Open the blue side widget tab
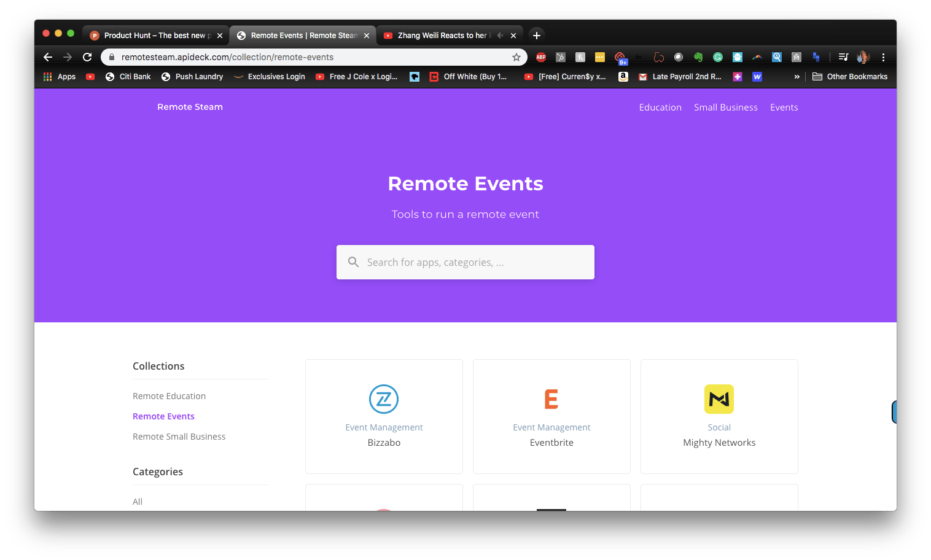Image resolution: width=931 pixels, height=560 pixels. tap(894, 412)
